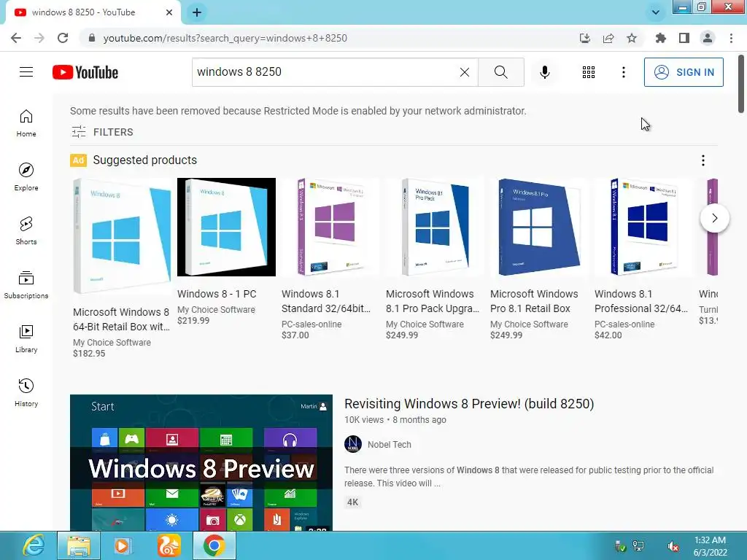
Task: Click the browser address bar URL
Action: (225, 38)
